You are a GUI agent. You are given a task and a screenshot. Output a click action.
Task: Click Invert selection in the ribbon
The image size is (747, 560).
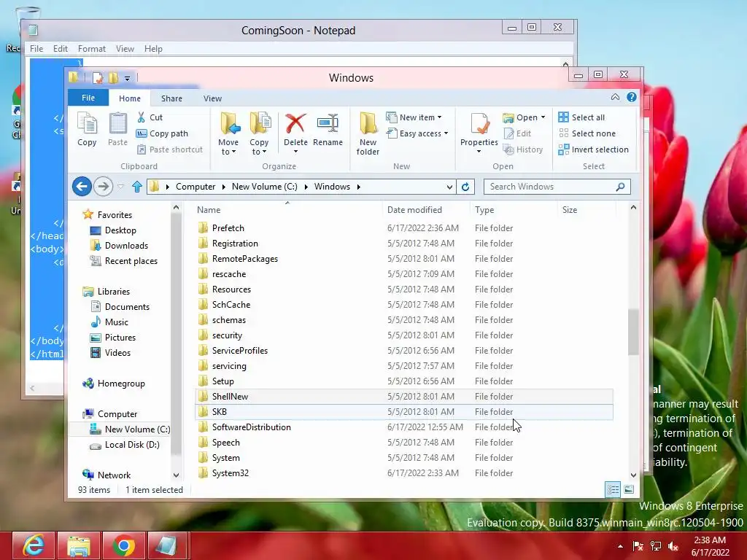coord(594,149)
